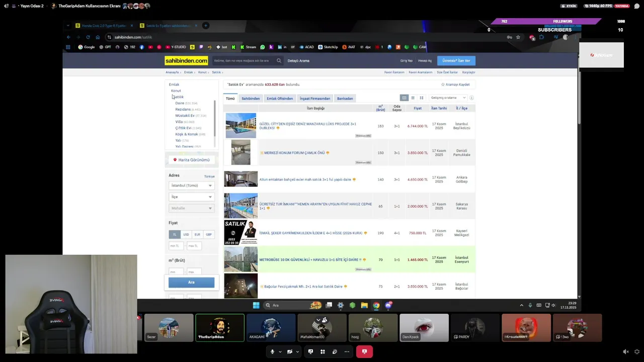Switch to the grid view icon
Screen dimensions: 644x362
pyautogui.click(x=422, y=98)
